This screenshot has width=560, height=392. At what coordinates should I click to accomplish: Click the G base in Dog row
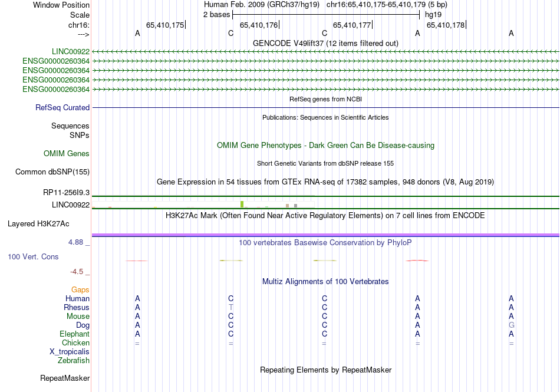pos(512,325)
